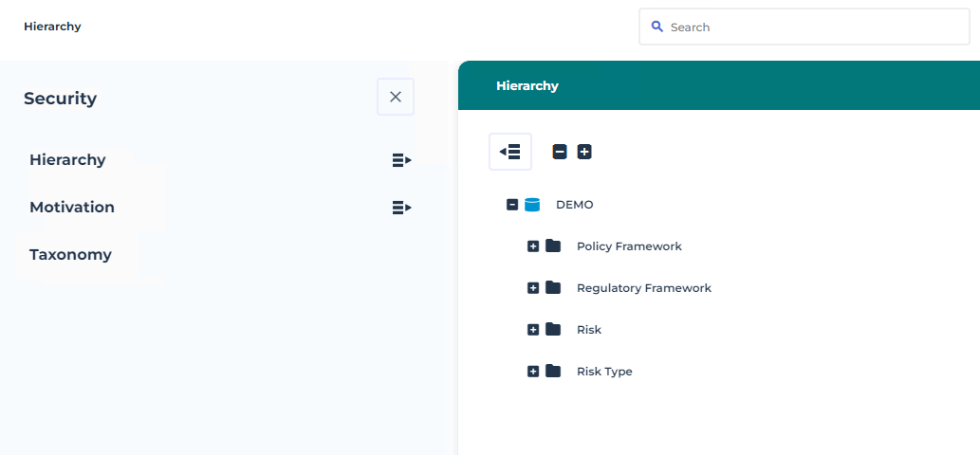Screen dimensions: 980x455
Task: Open Taxonomy in the Security menu
Action: (70, 255)
